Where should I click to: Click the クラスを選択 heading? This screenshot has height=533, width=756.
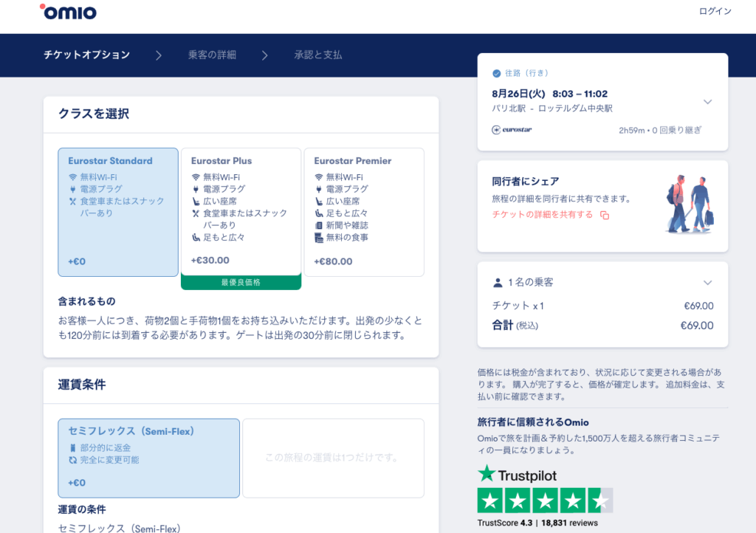point(94,114)
